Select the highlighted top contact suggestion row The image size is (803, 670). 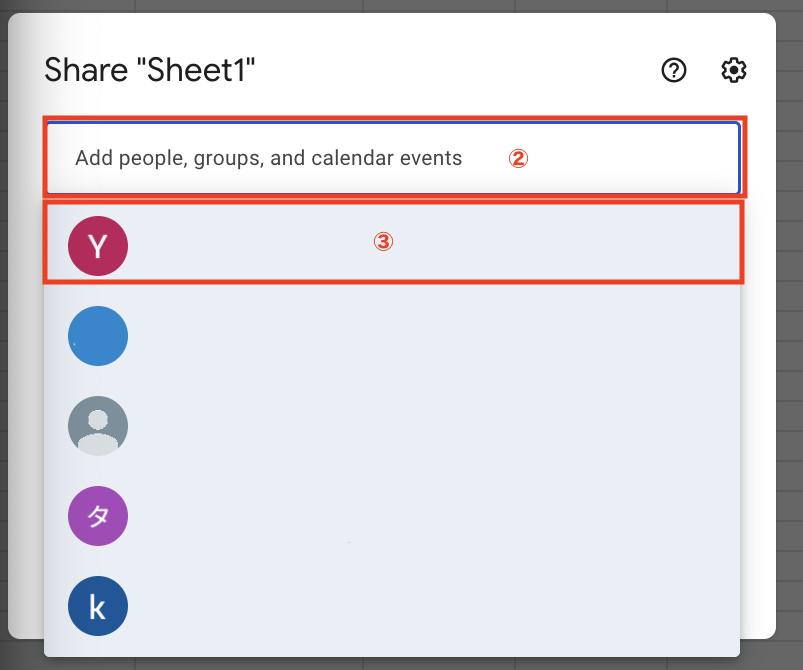click(392, 245)
